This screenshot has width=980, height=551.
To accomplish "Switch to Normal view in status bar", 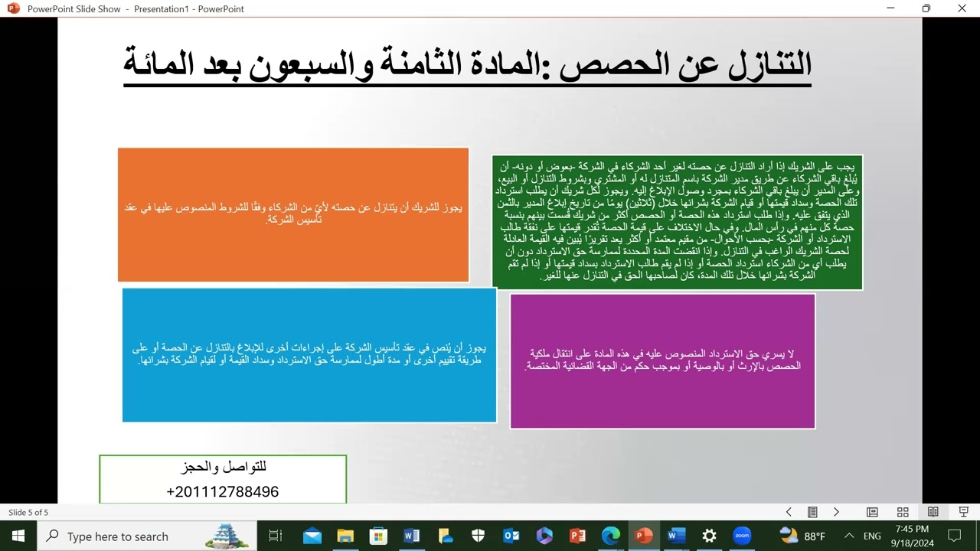I will pos(872,512).
